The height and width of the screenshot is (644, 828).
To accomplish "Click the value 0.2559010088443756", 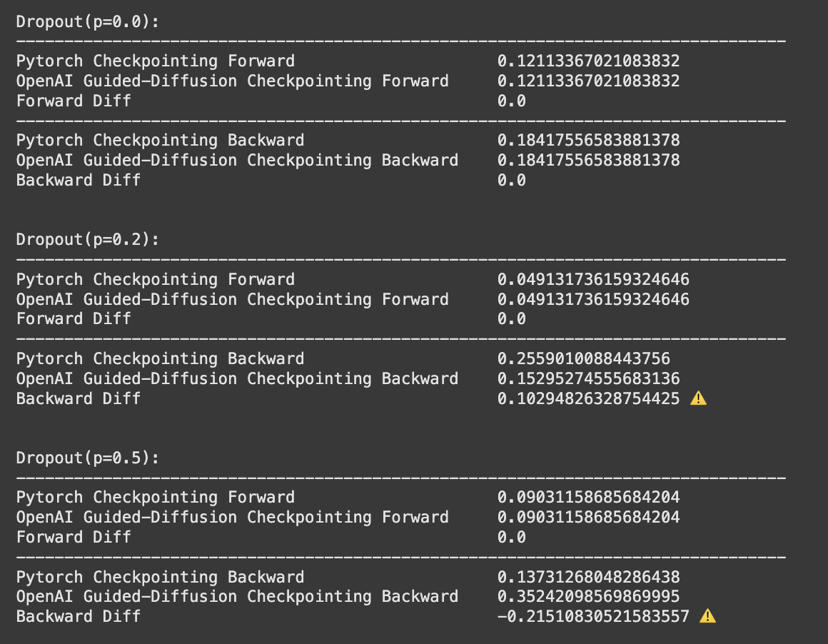I will tap(583, 358).
